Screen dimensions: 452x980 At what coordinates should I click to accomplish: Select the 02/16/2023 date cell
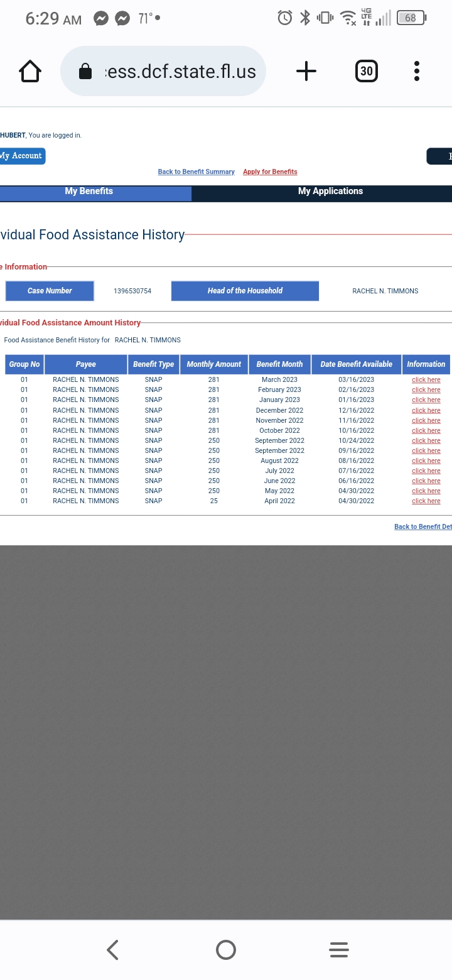(356, 389)
